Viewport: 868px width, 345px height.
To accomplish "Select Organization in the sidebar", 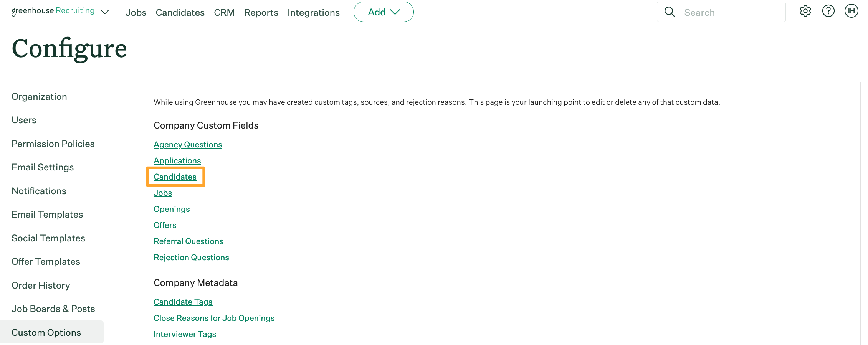I will (x=39, y=97).
